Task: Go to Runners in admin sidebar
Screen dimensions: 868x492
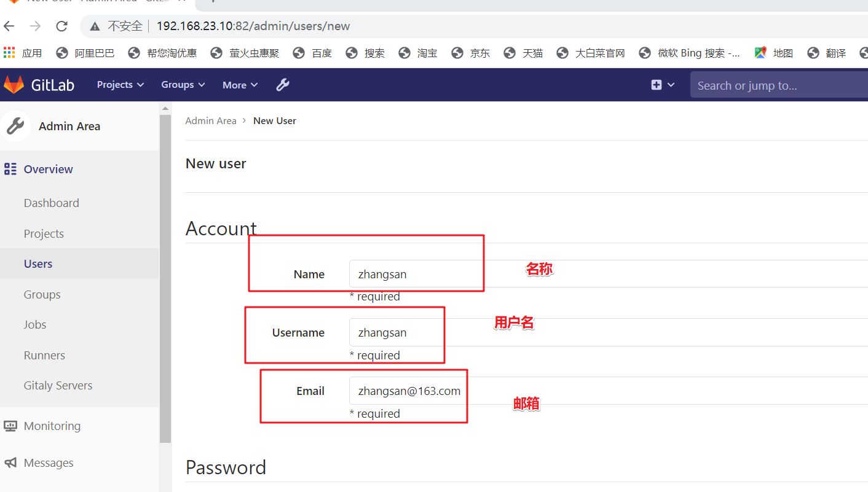Action: coord(44,355)
